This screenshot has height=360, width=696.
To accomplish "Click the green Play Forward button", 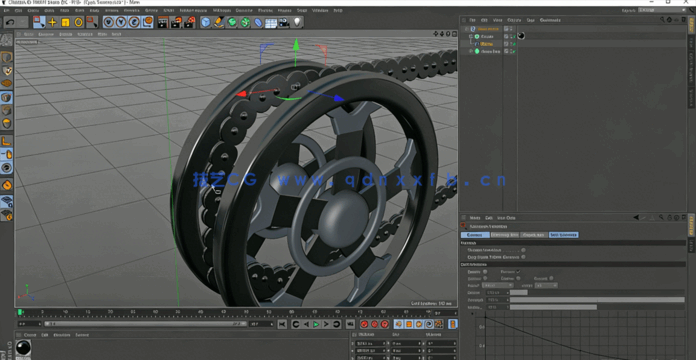I will coord(316,324).
